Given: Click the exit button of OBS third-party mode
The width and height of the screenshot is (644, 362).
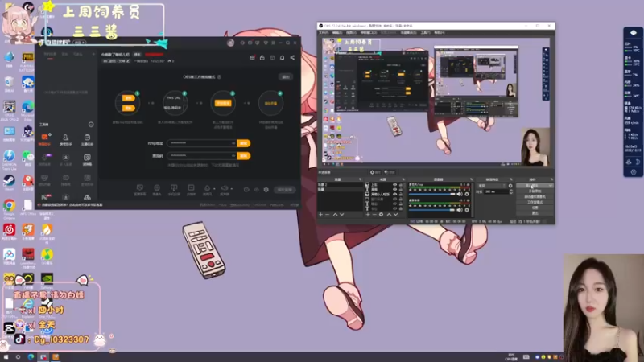Looking at the screenshot, I should 286,76.
